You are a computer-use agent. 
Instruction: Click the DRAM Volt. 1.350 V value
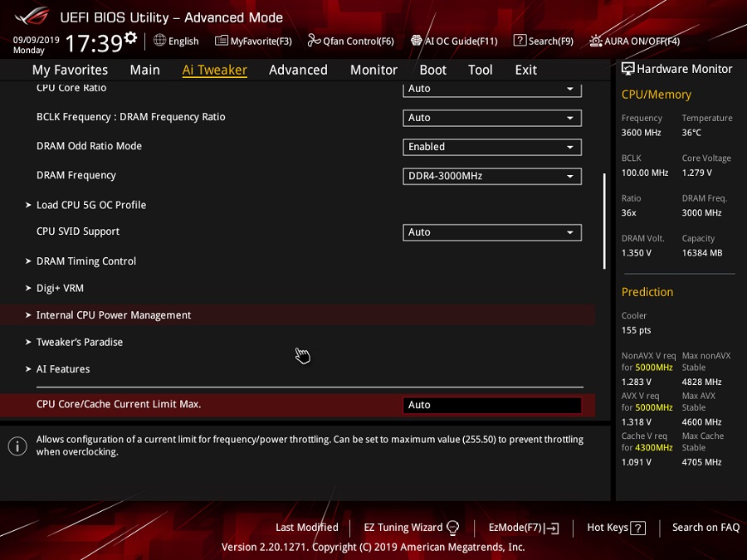tap(636, 253)
